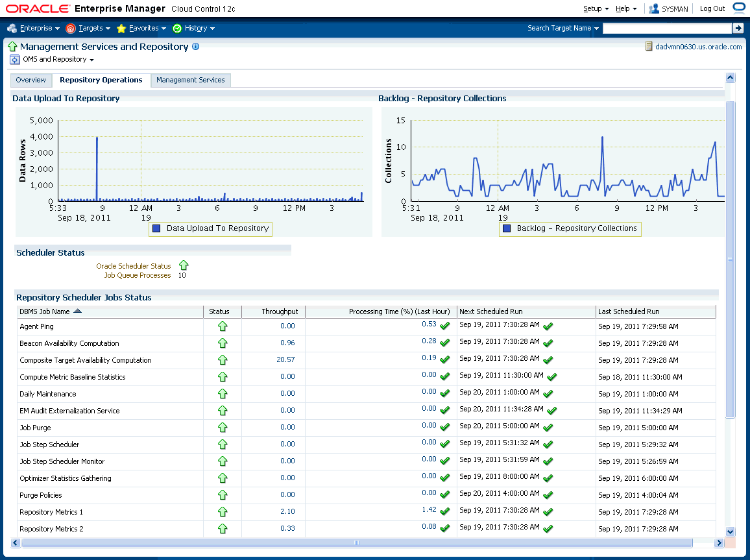750x560 pixels.
Task: Click the vertical scrollbar up arrow
Action: pos(730,77)
